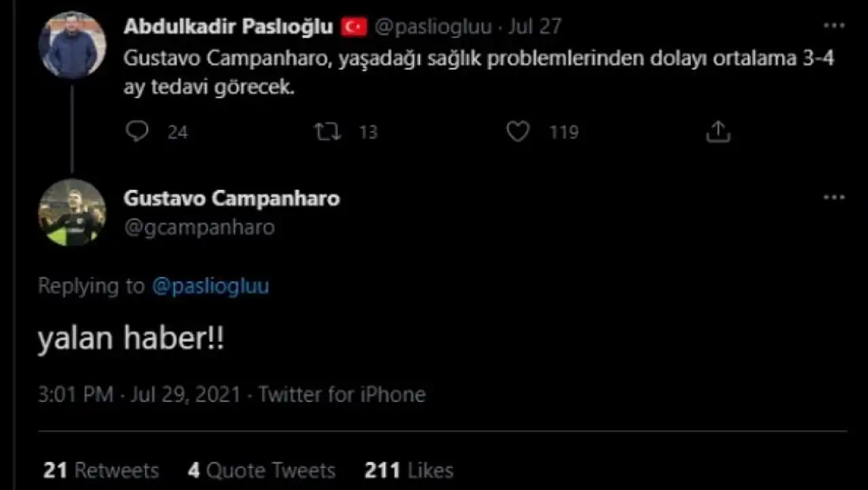
Task: Retweet Abdulkadir Paslıoğlu's tweet
Action: click(x=328, y=131)
